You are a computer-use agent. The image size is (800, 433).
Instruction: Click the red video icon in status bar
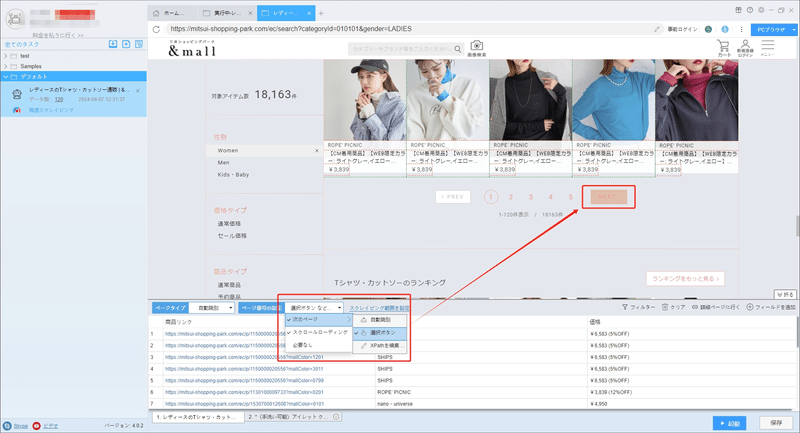click(x=36, y=426)
